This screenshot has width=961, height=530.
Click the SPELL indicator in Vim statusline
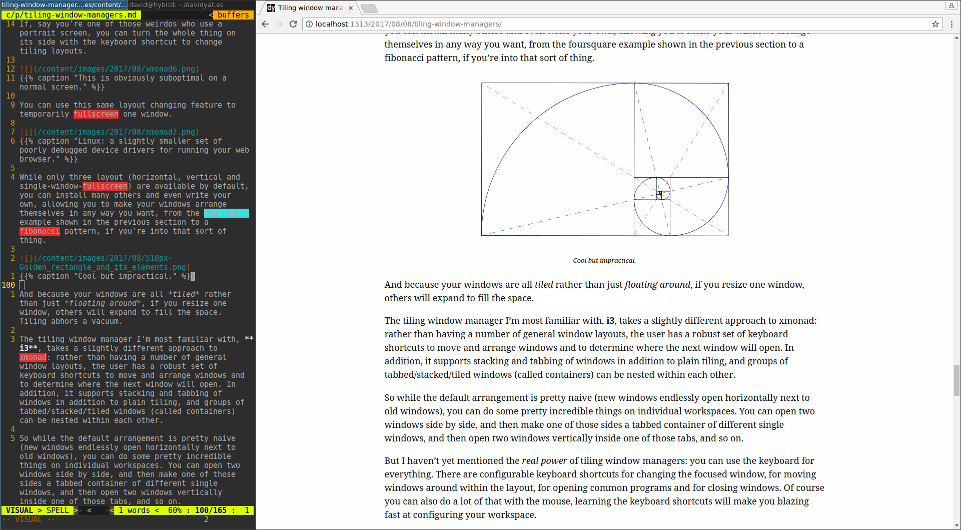tap(58, 510)
